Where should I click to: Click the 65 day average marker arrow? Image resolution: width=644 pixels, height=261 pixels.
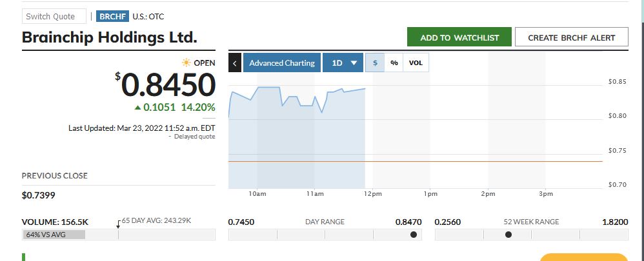pyautogui.click(x=118, y=224)
